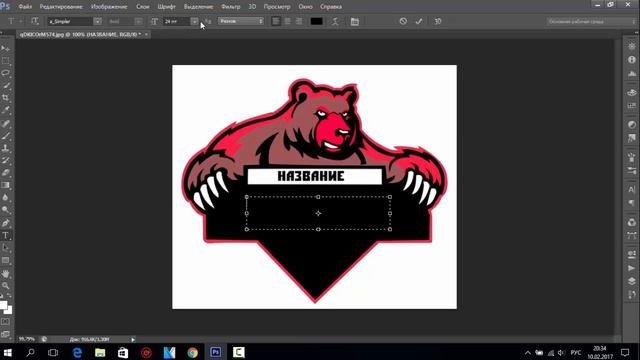Screen dimensions: 640x360
Task: Open the Файл menu
Action: click(x=25, y=7)
